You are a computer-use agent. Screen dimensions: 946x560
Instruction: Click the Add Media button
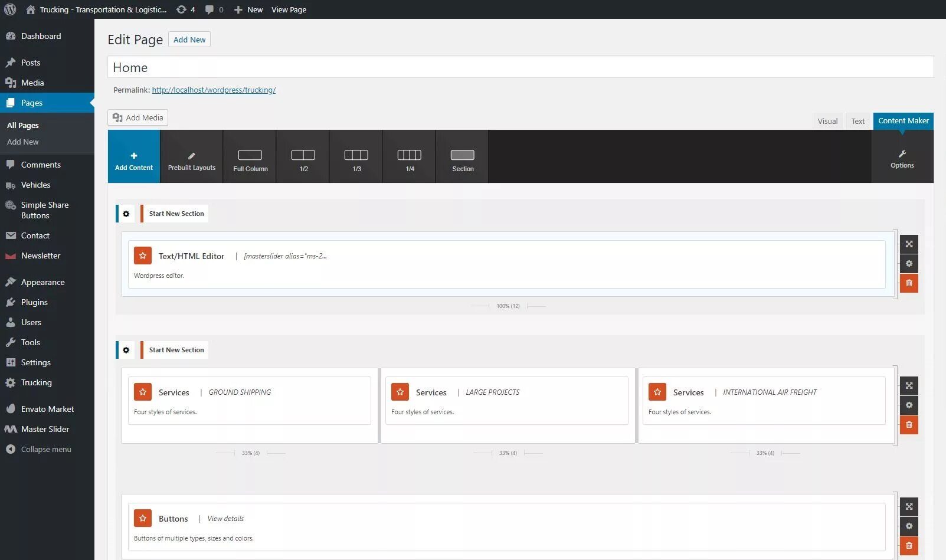138,117
